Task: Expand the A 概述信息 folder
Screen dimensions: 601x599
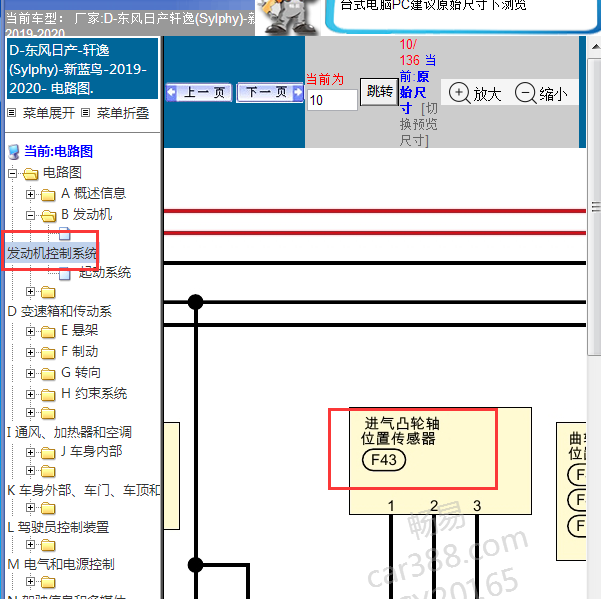Action: 30,194
